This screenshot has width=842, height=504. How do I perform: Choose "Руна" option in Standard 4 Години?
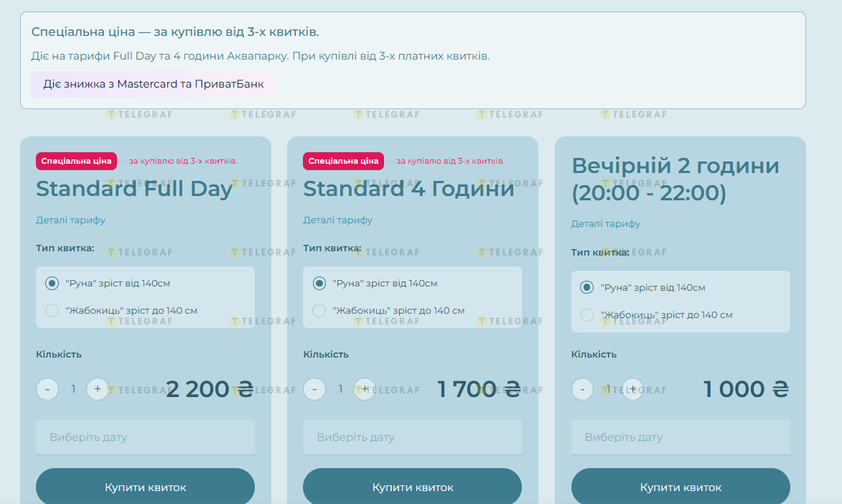tap(319, 284)
